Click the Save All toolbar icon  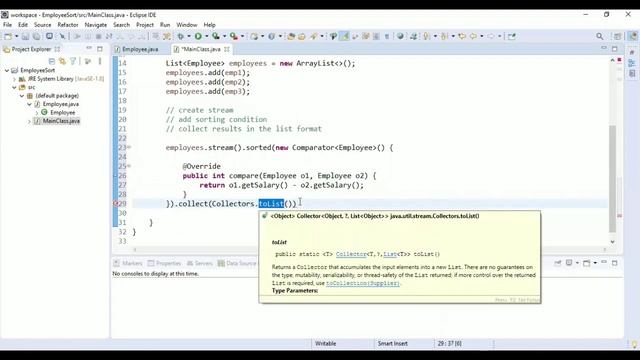click(x=36, y=36)
